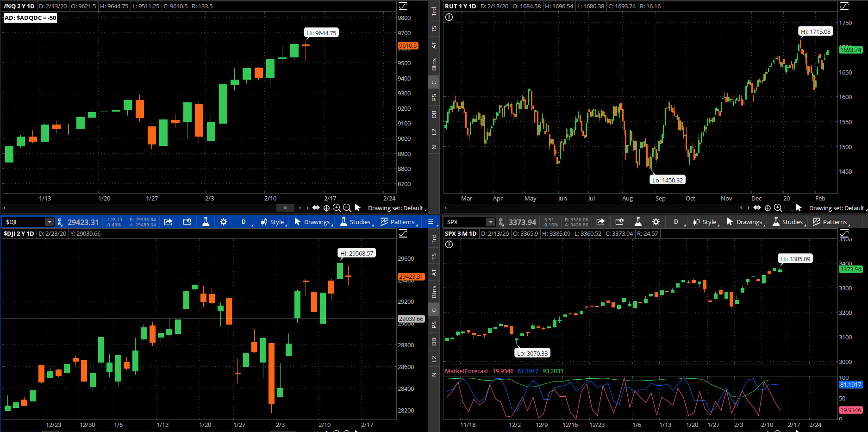Open the Patterns menu in the SPX toolbar
Screen dimensions: 868x432
831,222
